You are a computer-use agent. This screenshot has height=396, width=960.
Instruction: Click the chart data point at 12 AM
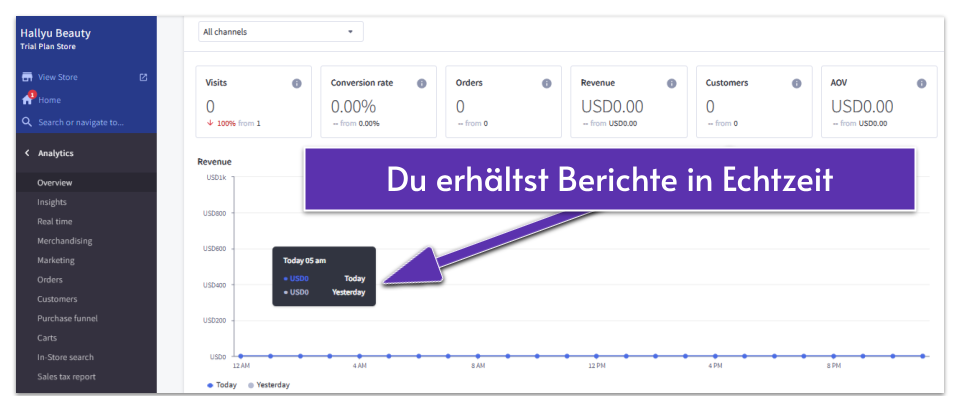[241, 356]
